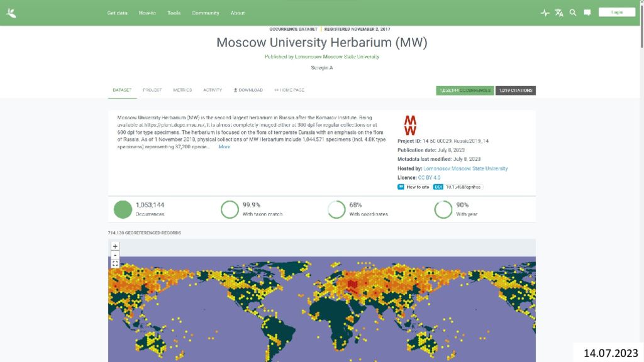
Task: Click the taxon match percentage ring
Action: (230, 209)
